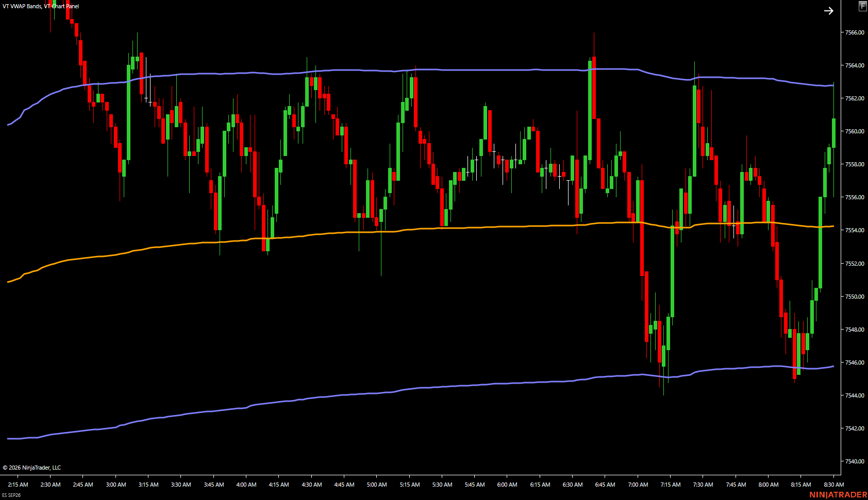The width and height of the screenshot is (868, 500).
Task: Click the 4:15 AM time axis label
Action: (x=279, y=485)
